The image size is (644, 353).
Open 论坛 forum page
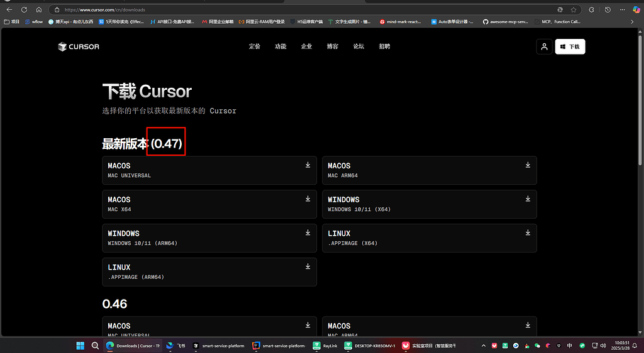pos(358,46)
